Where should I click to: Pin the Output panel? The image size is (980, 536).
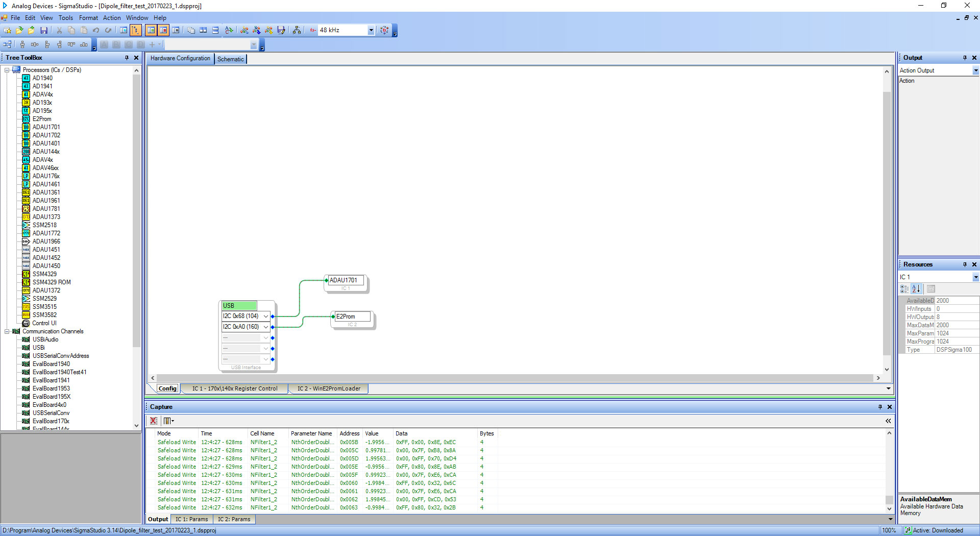(x=965, y=58)
